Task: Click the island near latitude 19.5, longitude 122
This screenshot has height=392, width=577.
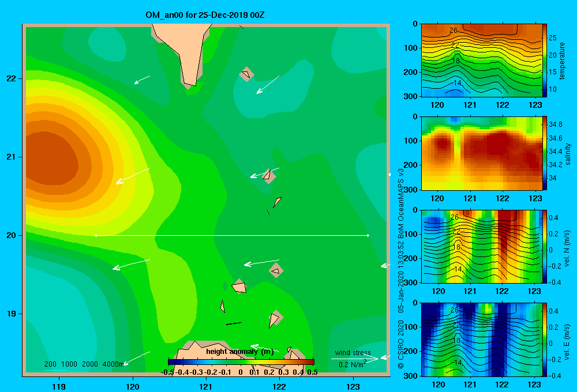Action: point(276,270)
